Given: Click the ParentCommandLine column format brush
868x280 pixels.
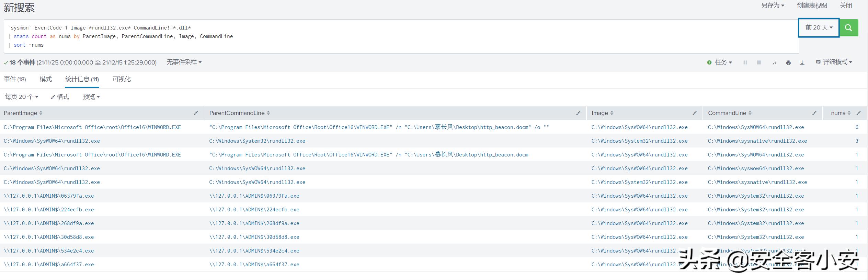Looking at the screenshot, I should tap(578, 113).
